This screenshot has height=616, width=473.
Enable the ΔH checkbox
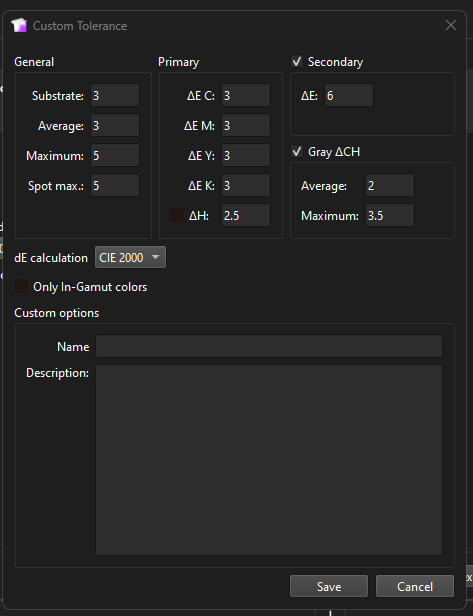177,215
